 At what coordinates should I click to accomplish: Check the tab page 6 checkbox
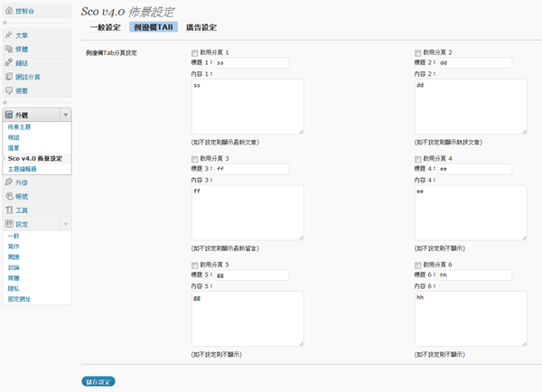[417, 266]
